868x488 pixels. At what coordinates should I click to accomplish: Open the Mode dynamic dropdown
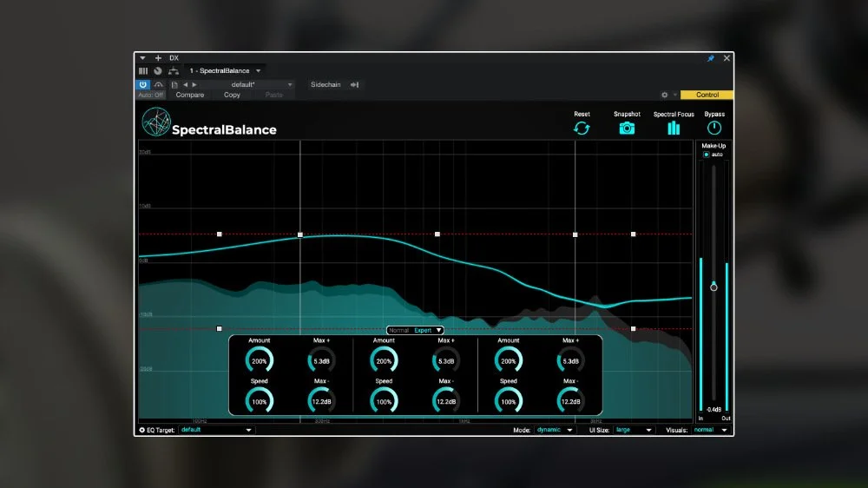click(554, 430)
